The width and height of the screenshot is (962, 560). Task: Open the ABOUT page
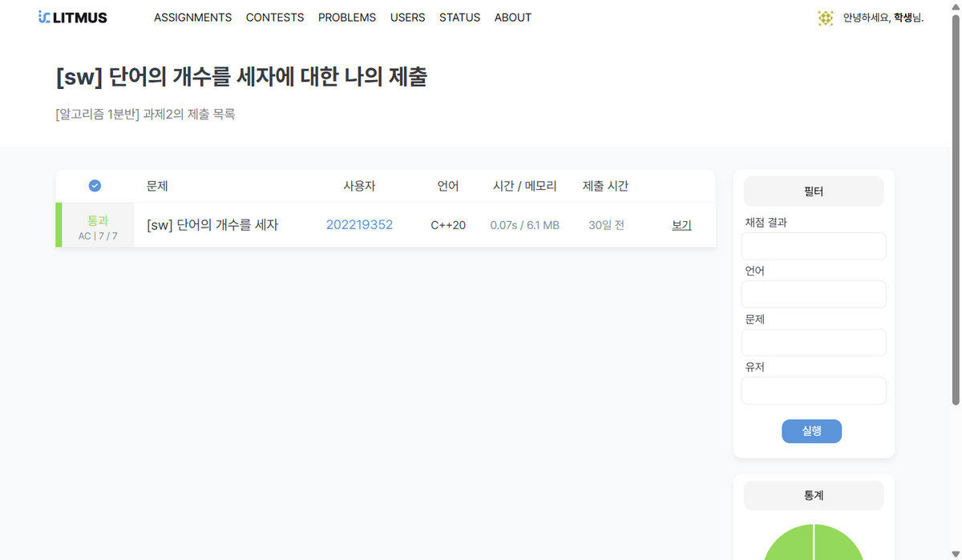coord(512,18)
